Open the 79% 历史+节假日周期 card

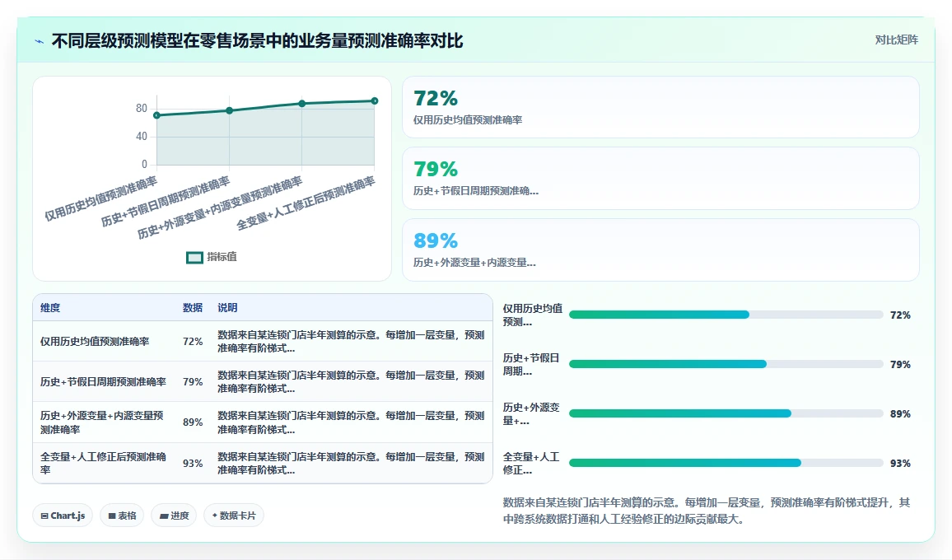click(660, 179)
